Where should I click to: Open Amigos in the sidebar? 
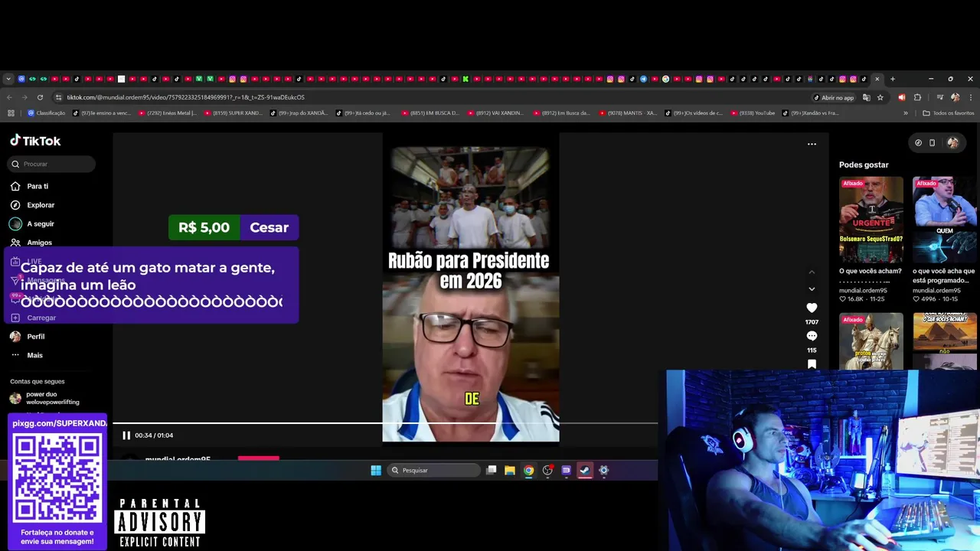click(39, 243)
